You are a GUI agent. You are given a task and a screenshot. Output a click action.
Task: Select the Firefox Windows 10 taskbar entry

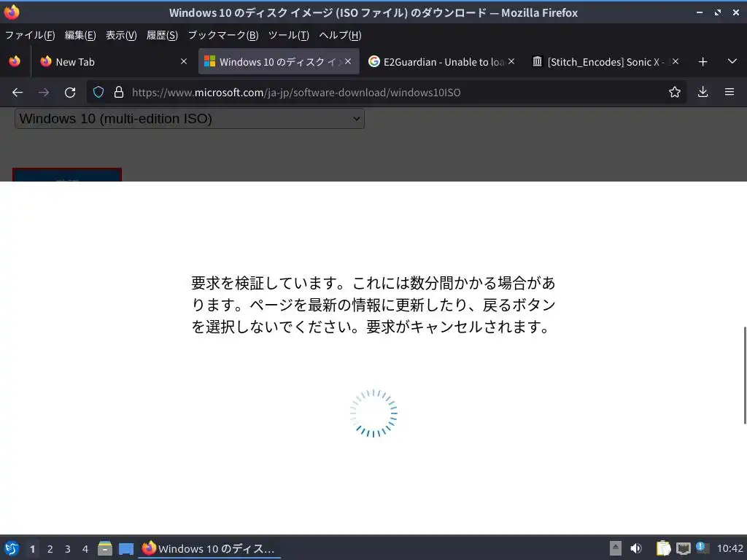[209, 548]
